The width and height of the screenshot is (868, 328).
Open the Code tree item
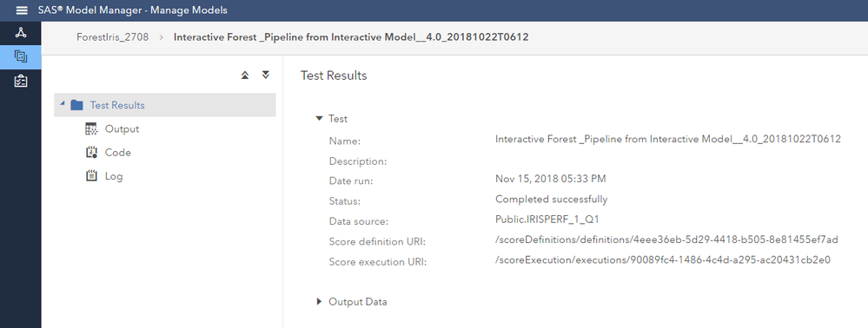118,153
